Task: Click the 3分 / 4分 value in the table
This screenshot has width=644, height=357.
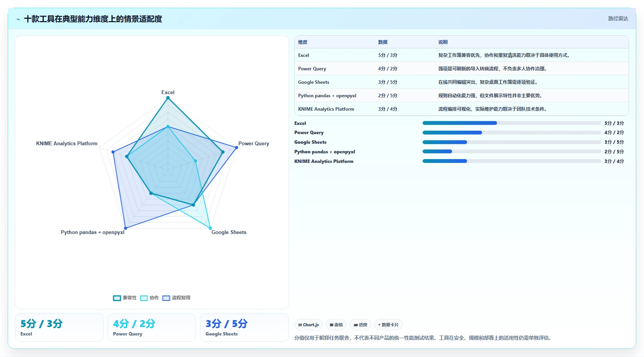Action: point(388,109)
